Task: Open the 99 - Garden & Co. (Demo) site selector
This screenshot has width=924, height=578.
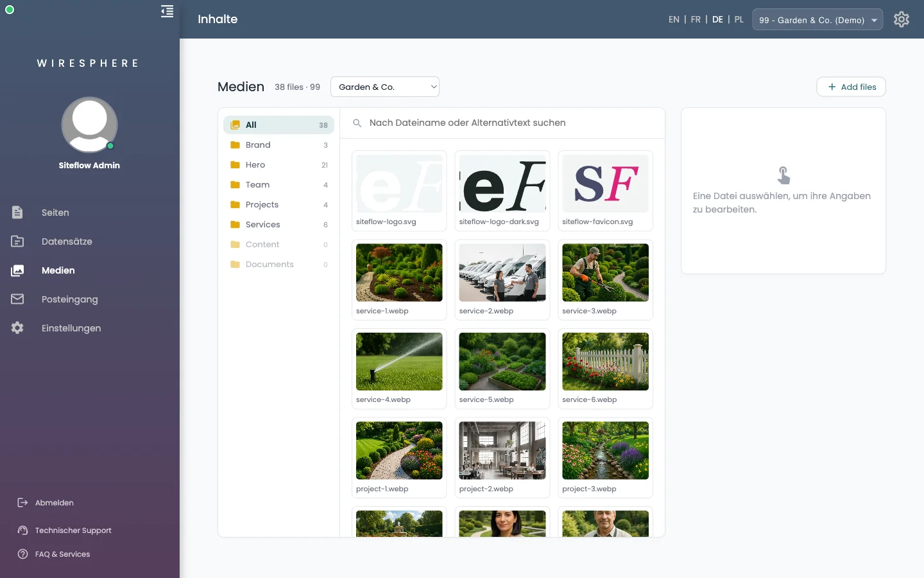Action: coord(817,20)
